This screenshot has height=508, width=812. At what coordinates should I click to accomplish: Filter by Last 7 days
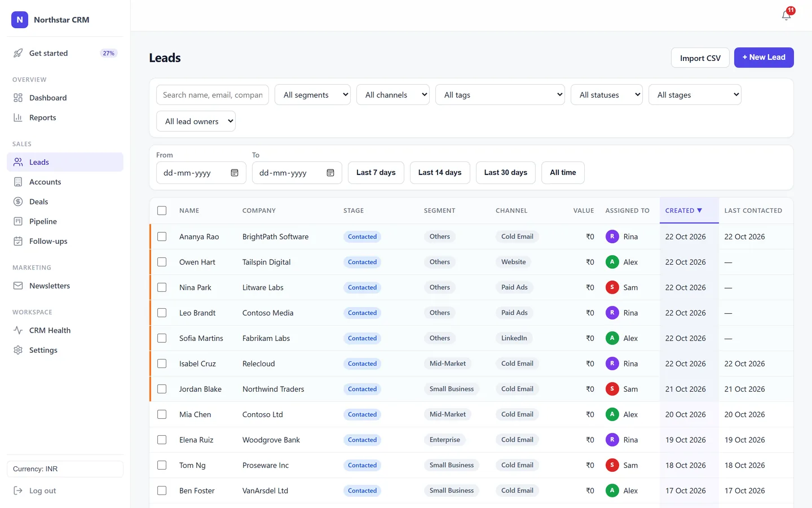click(376, 173)
